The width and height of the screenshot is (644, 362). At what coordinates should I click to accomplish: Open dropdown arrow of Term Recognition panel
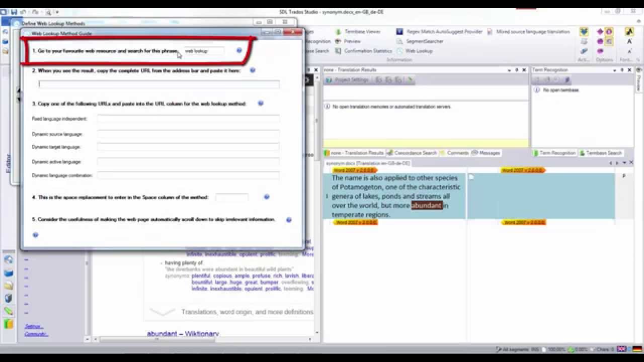[615, 70]
